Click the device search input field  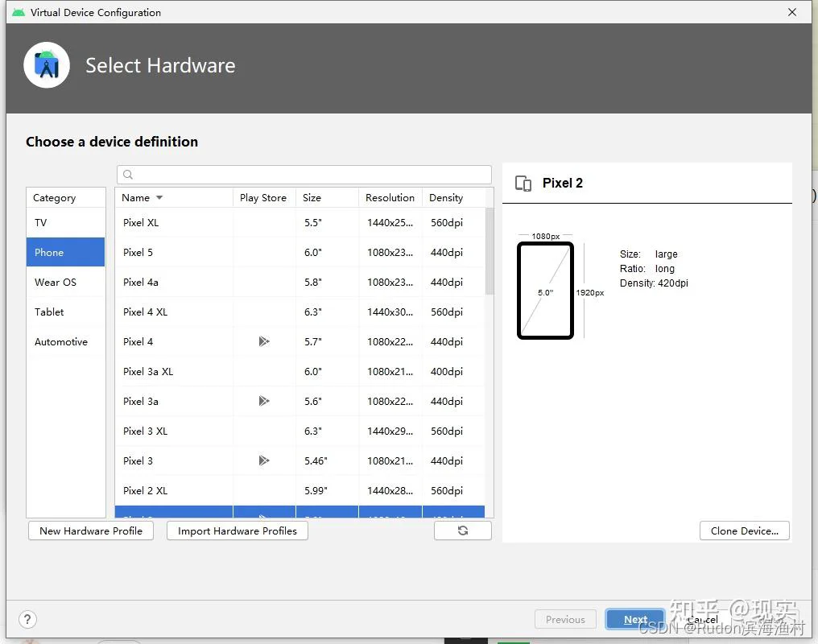(304, 175)
